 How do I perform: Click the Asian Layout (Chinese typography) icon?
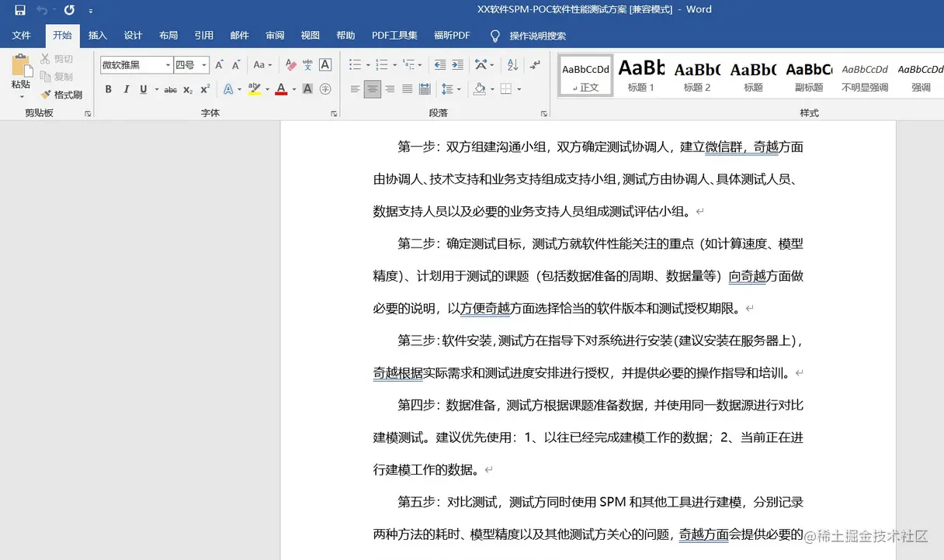481,65
